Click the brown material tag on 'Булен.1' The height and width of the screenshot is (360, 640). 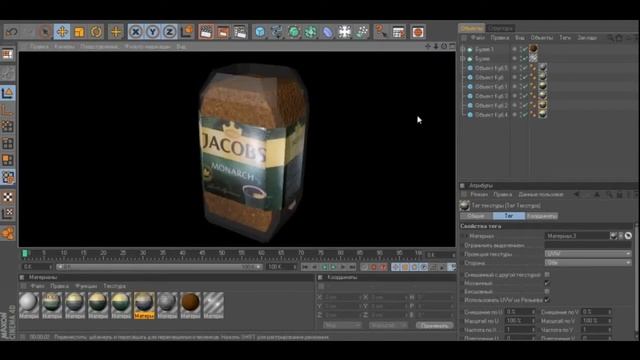[x=533, y=49]
